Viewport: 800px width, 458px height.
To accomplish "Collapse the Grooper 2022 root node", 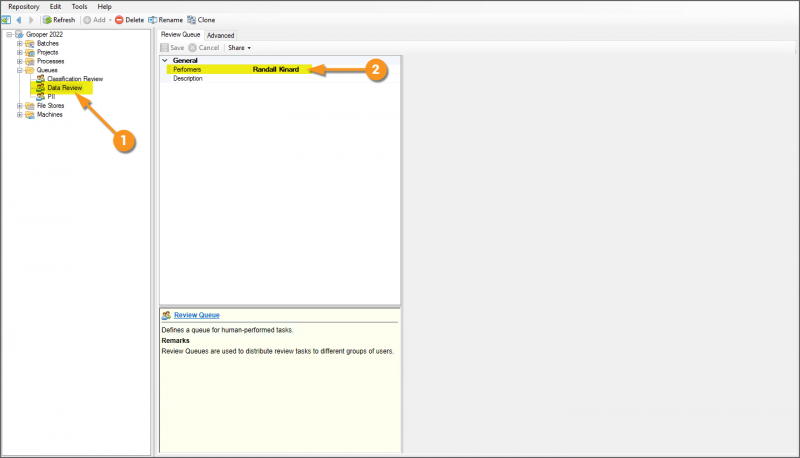I will pos(9,34).
